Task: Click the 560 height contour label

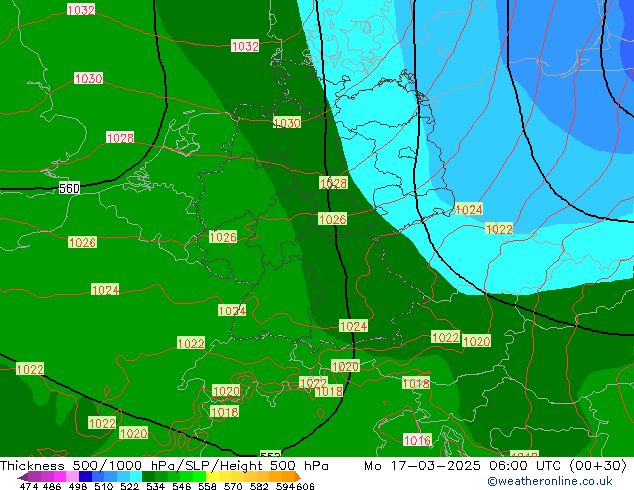Action: [x=69, y=188]
